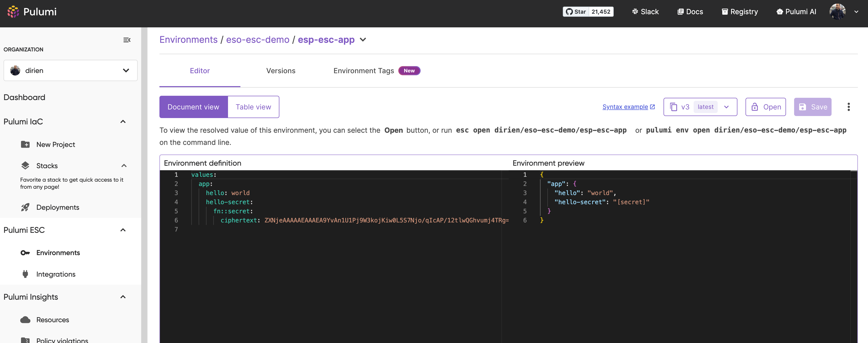
Task: Click the "fn::secret:" line in the editor
Action: [x=233, y=212]
